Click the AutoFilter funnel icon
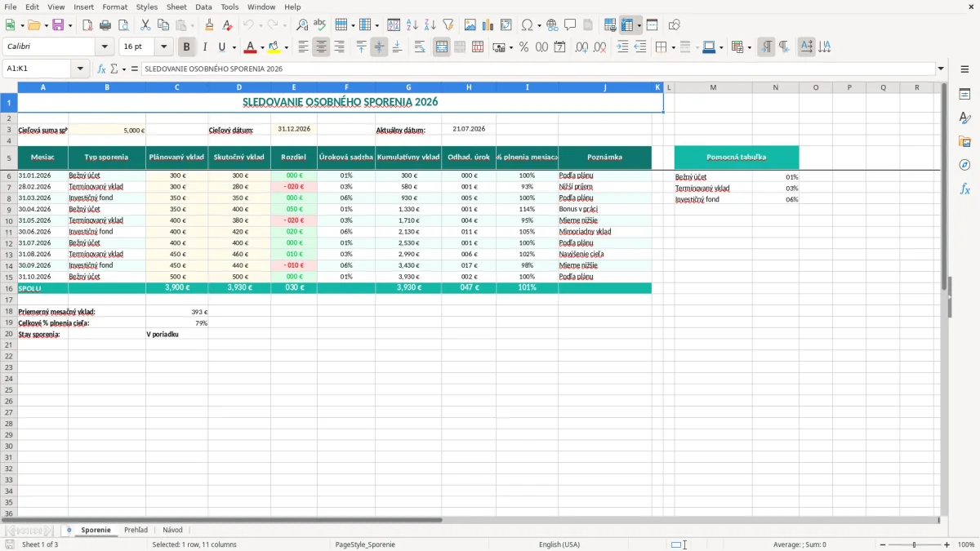 coord(448,25)
